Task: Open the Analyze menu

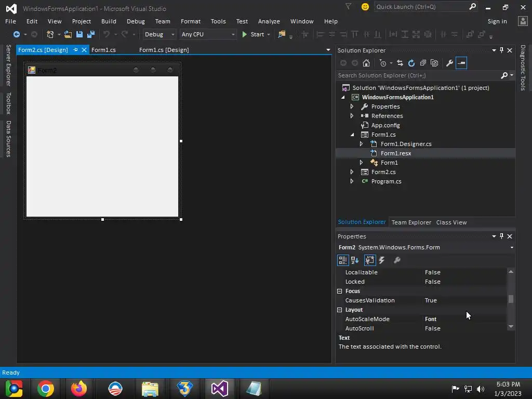Action: [269, 21]
